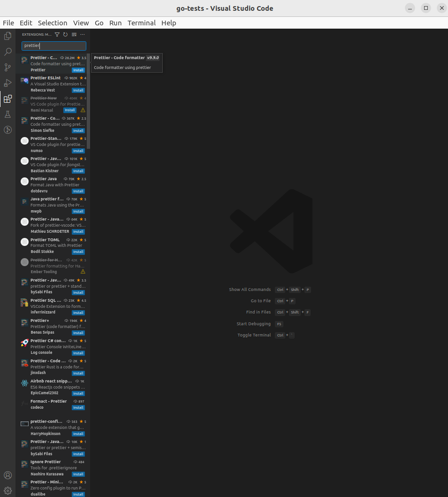
Task: Open the Help menu
Action: [168, 23]
